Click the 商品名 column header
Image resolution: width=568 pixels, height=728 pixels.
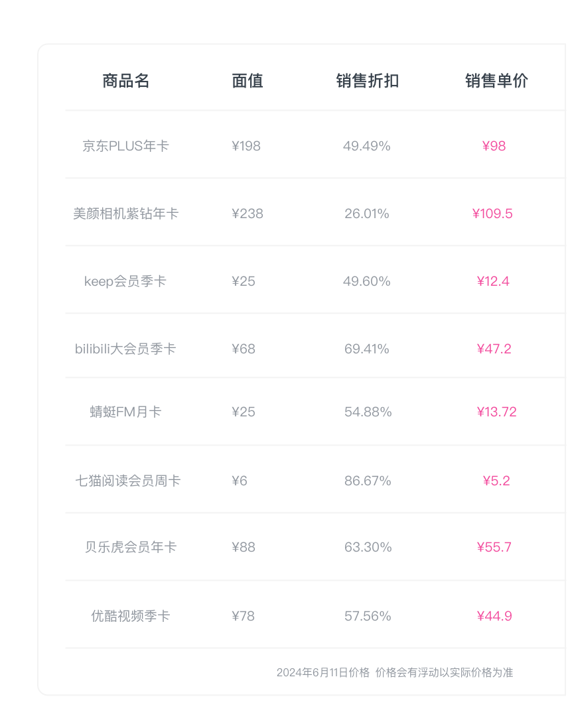[126, 81]
